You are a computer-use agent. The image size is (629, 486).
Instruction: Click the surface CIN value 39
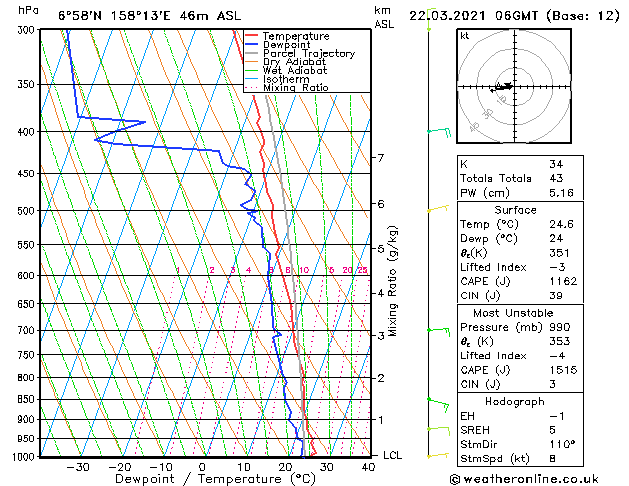point(556,296)
